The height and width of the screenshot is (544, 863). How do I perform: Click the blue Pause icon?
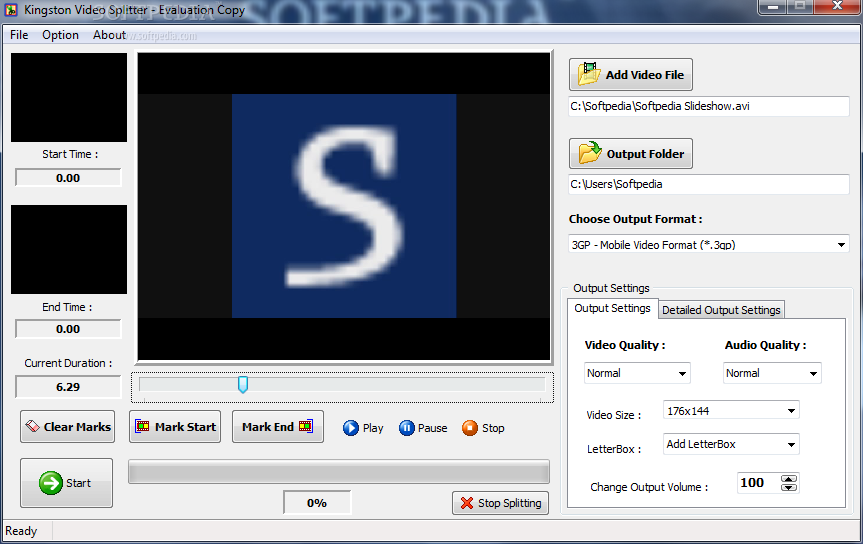point(406,428)
